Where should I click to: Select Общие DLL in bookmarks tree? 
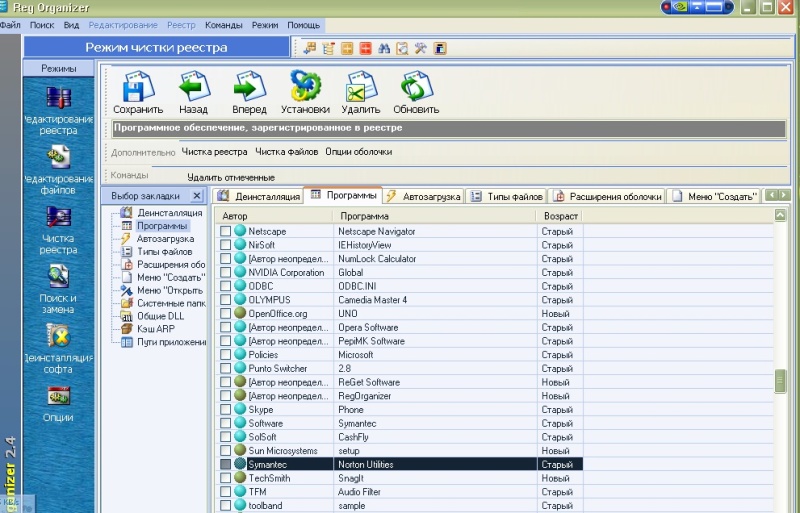click(x=160, y=316)
